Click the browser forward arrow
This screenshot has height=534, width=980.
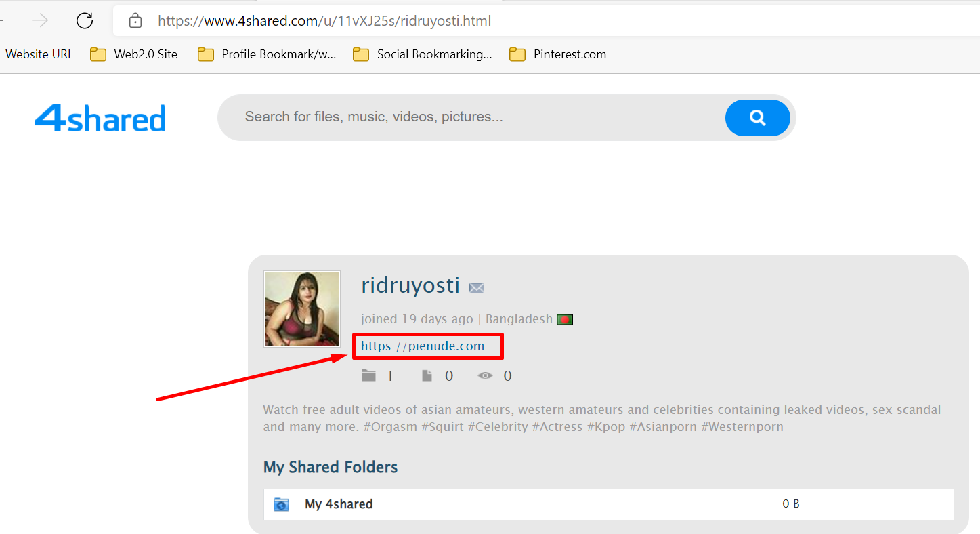click(41, 21)
